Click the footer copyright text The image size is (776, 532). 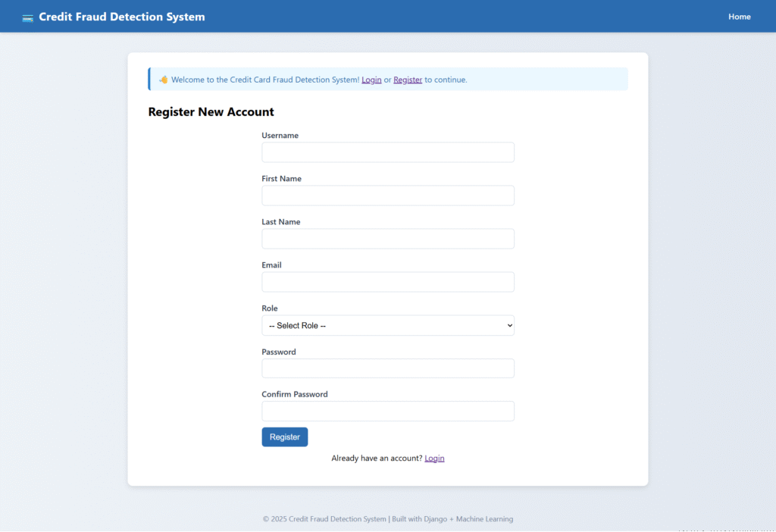pos(387,519)
